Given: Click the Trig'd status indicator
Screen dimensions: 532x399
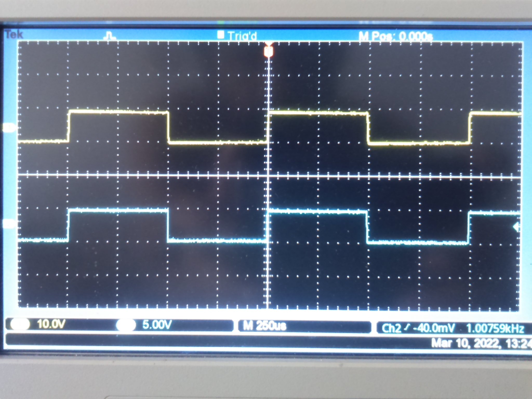Looking at the screenshot, I should click(237, 36).
